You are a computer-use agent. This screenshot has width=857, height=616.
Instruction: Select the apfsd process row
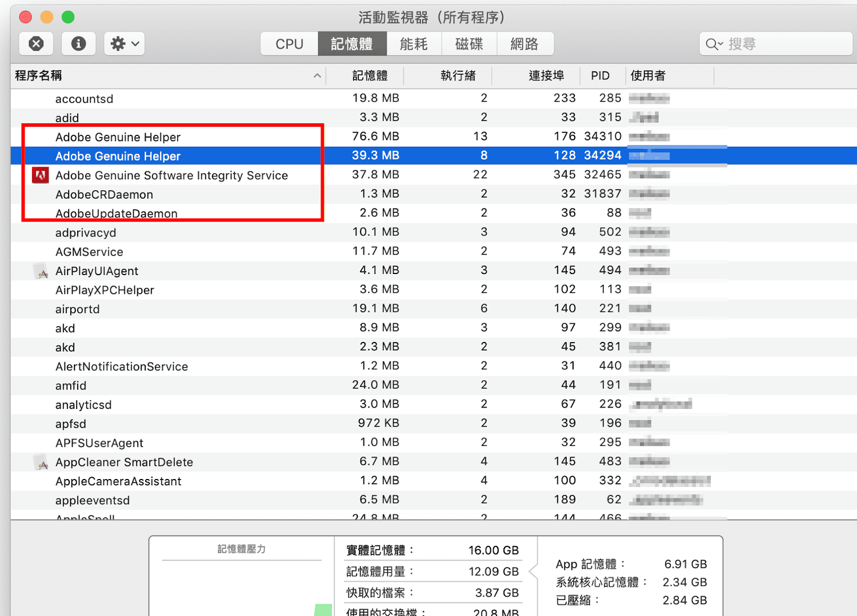coord(434,424)
